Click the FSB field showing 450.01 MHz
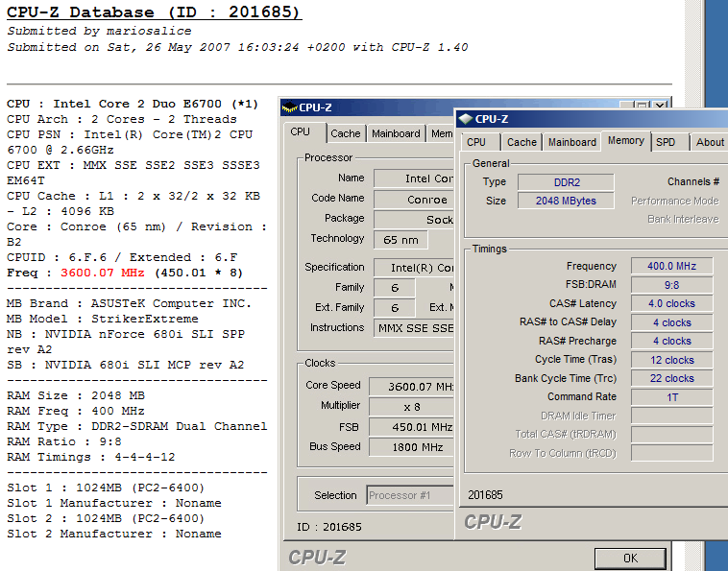The image size is (728, 571). 411,427
